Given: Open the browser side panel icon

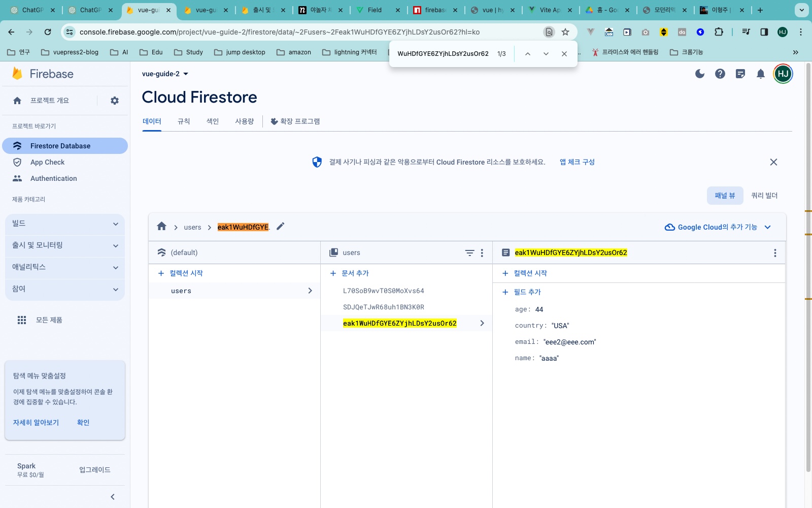Looking at the screenshot, I should click(764, 32).
